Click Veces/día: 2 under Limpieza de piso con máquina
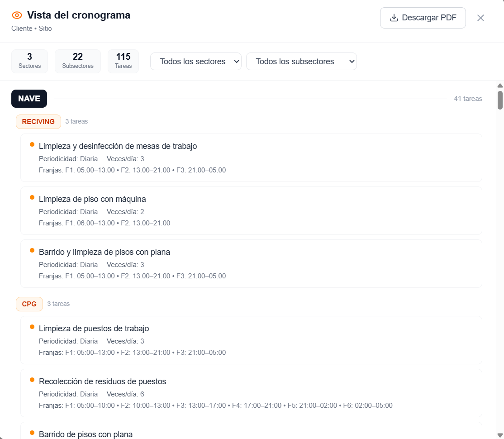Viewport: 504px width, 439px height. coord(125,212)
